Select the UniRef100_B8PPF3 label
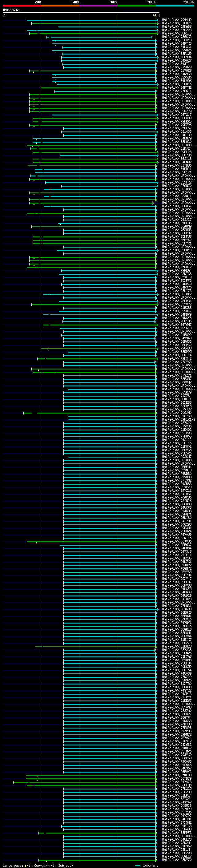Screen dimensions: 197x868 point(177,833)
